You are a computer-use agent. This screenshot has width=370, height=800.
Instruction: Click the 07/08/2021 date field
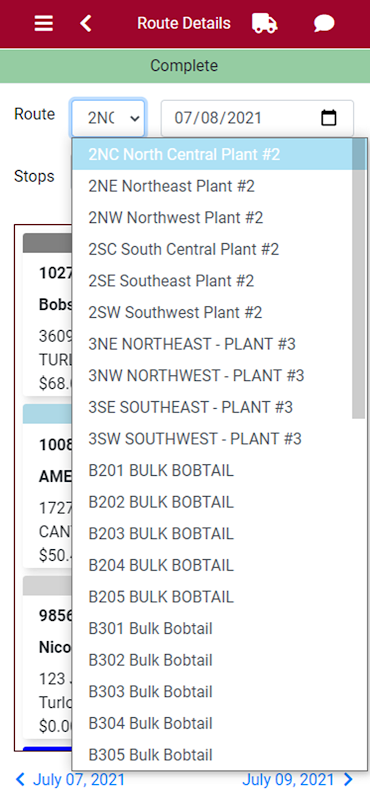(257, 118)
